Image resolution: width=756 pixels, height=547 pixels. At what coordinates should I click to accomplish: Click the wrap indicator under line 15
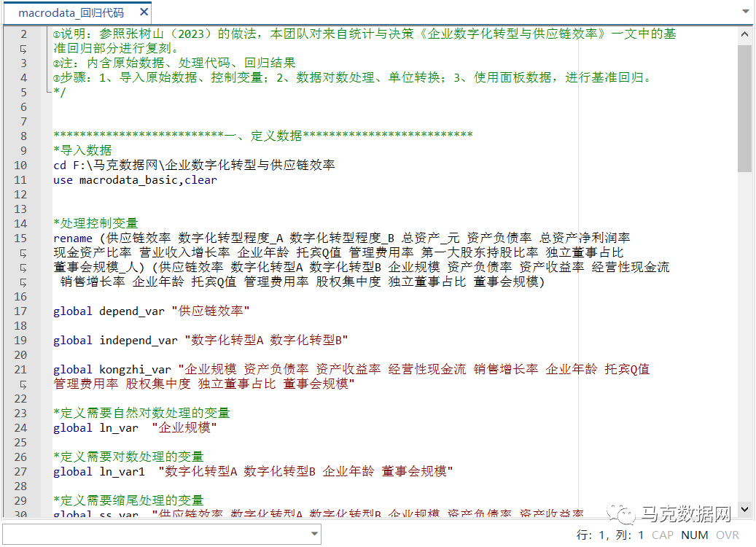[25, 252]
